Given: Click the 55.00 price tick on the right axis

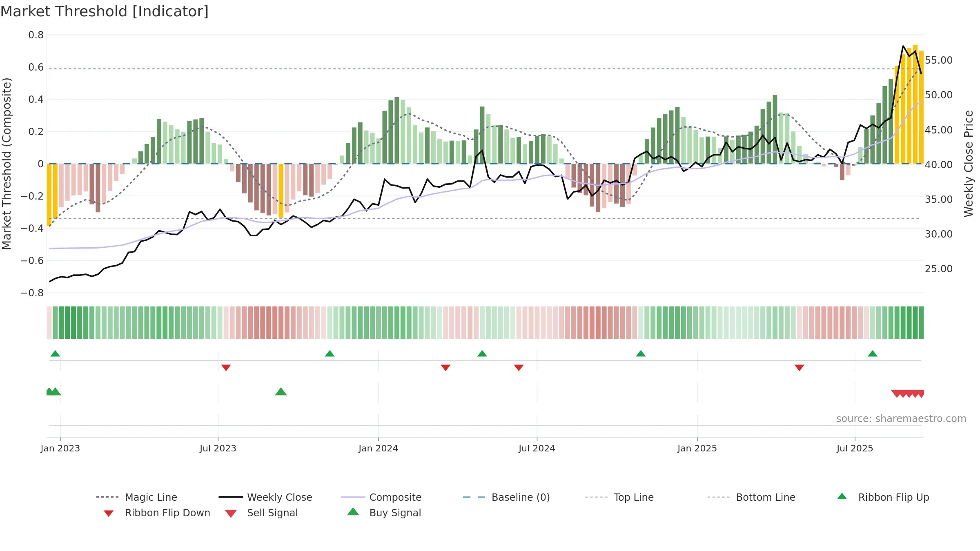Looking at the screenshot, I should [x=939, y=60].
